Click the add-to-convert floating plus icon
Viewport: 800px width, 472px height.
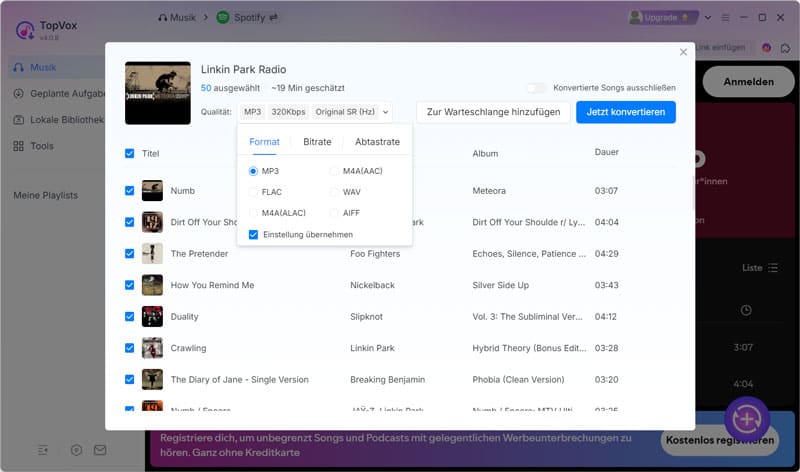click(747, 419)
